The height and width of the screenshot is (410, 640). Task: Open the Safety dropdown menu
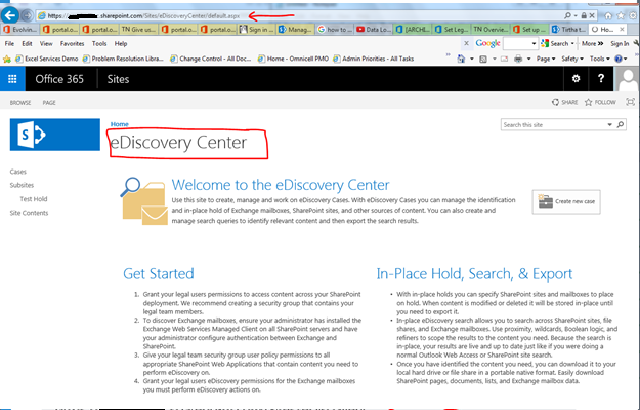point(573,59)
